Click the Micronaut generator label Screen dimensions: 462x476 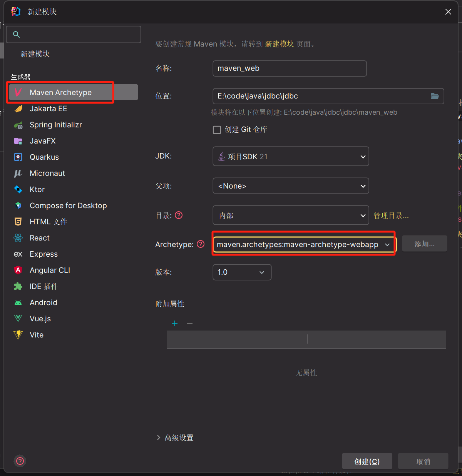point(47,173)
